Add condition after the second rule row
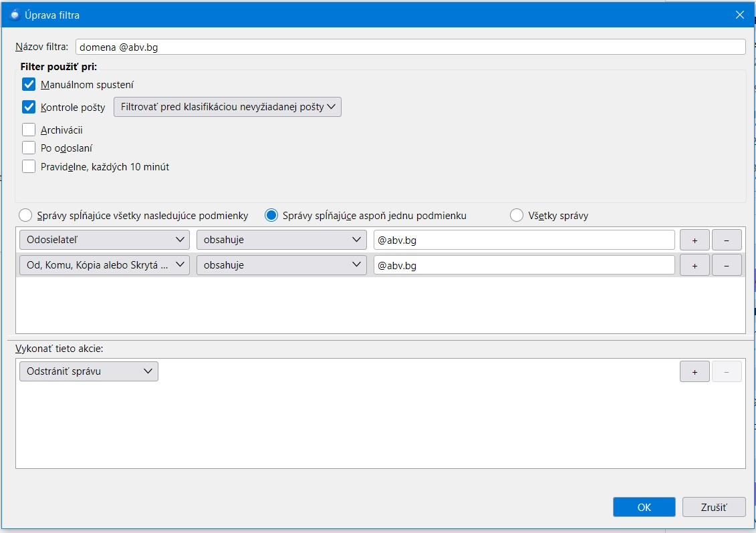This screenshot has width=756, height=533. pos(695,265)
